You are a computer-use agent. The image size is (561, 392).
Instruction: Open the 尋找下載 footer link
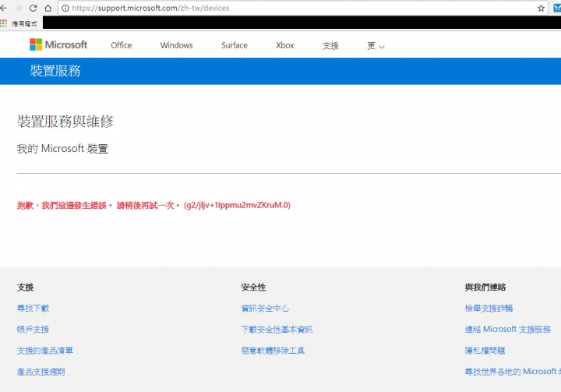(33, 308)
